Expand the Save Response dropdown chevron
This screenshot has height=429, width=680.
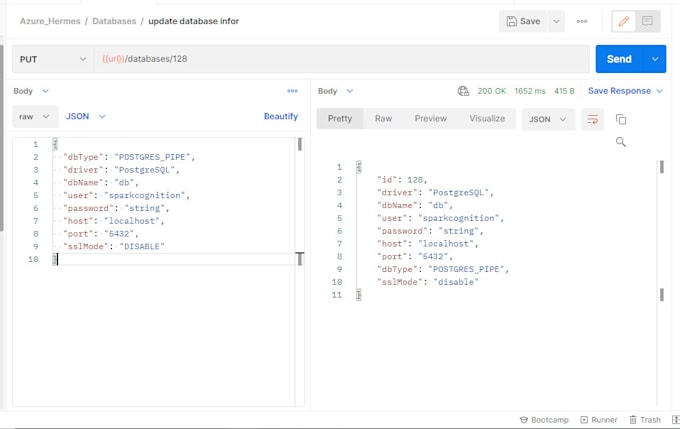659,91
